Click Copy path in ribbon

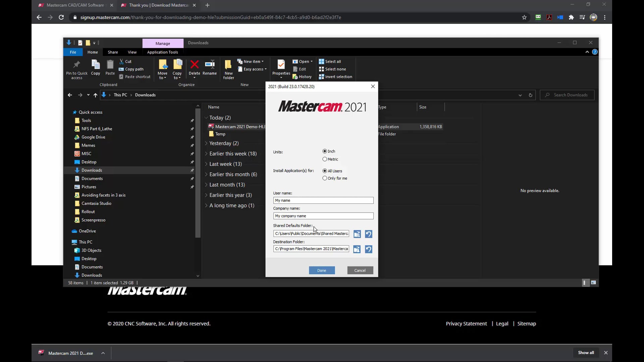[131, 69]
